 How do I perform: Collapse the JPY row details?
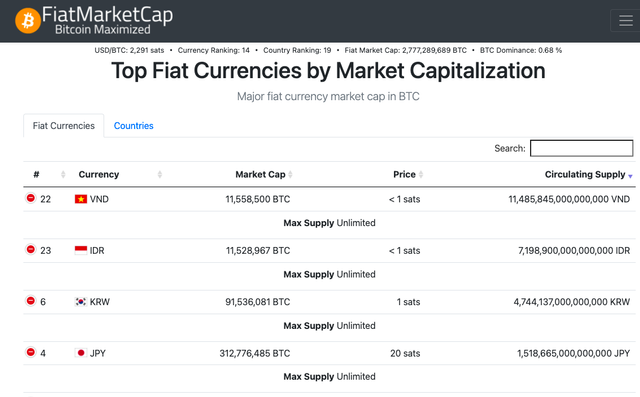click(x=31, y=352)
